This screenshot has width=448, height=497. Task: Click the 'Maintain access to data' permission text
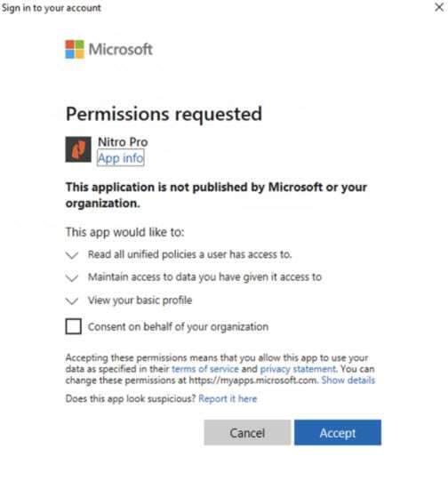coord(204,277)
